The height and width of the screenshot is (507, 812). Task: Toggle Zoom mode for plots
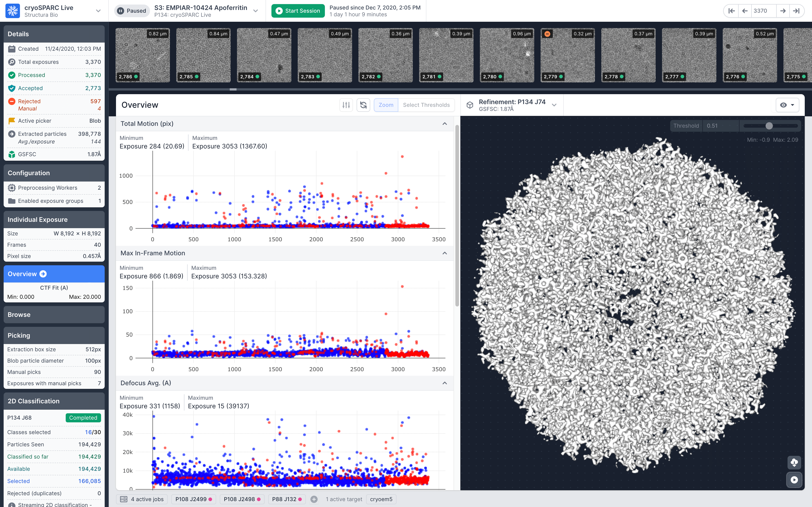386,105
